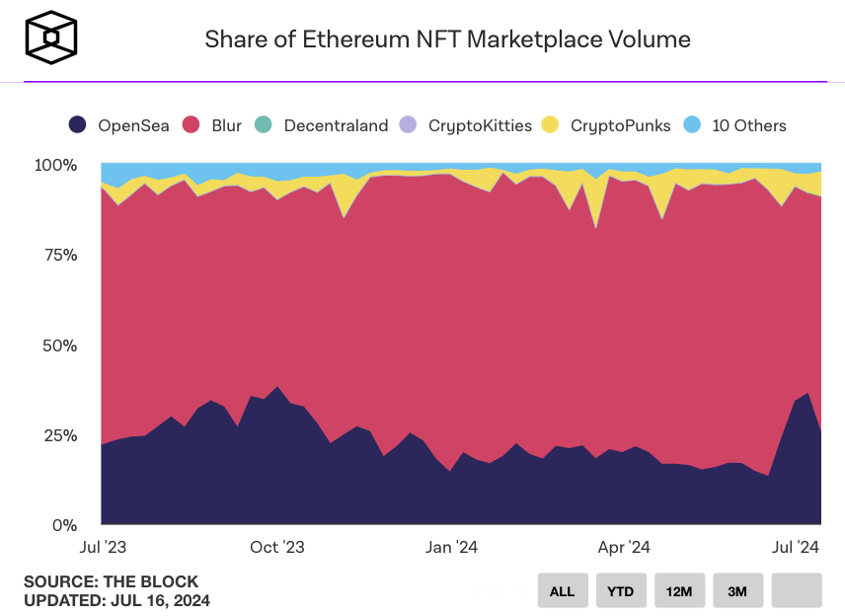The image size is (845, 616).
Task: Click the Oct '23 x-axis label
Action: click(x=279, y=547)
